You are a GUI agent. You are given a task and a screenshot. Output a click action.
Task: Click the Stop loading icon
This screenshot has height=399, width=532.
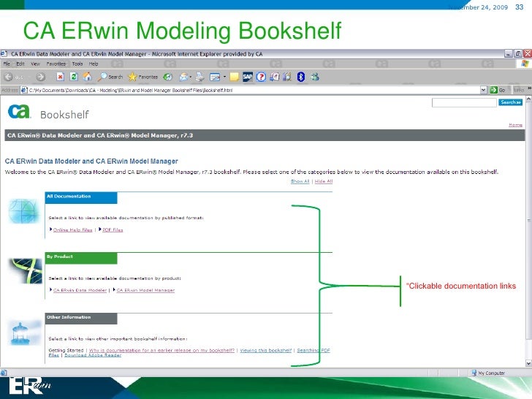click(x=60, y=77)
